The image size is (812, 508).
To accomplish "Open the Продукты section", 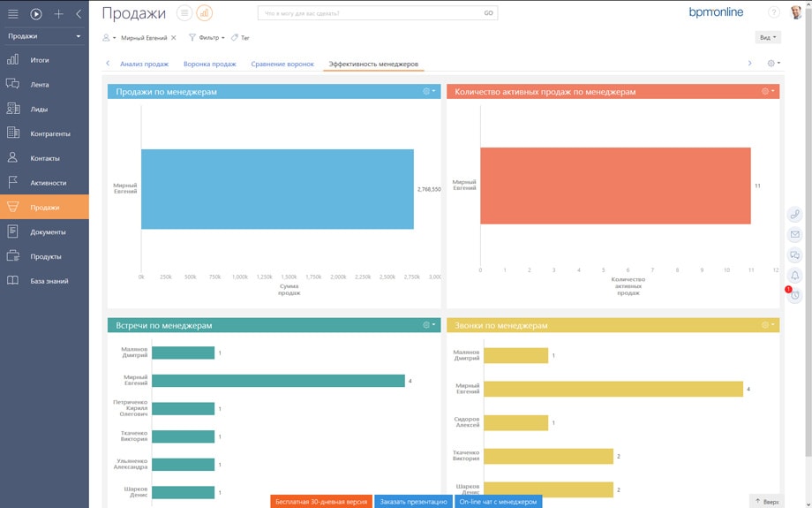I will tap(44, 256).
